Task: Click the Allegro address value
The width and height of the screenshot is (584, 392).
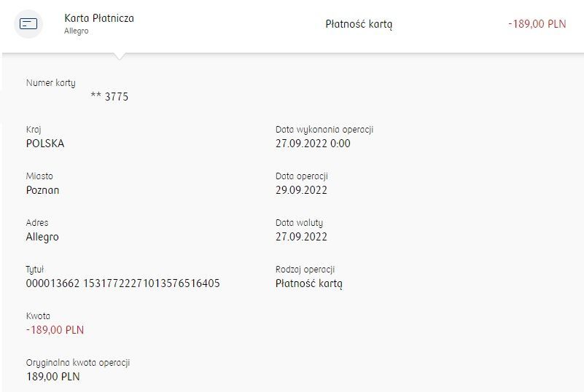Action: coord(42,237)
